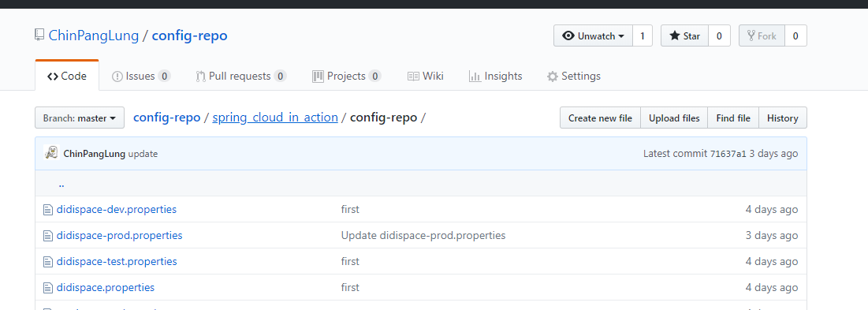Viewport: 868px width, 310px height.
Task: Open the 'Update didispace-prod.properties' commit message
Action: [423, 235]
